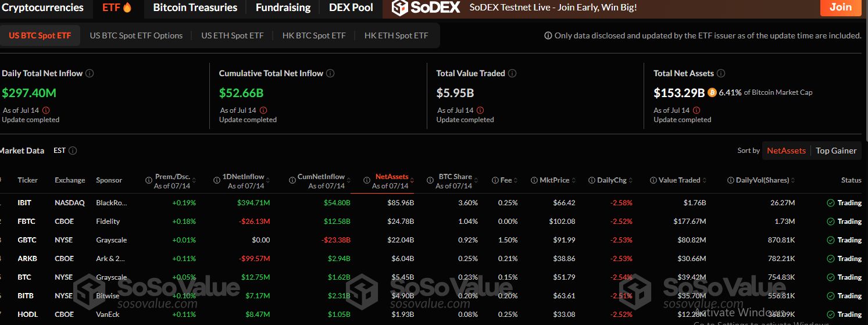
Task: Sort table by CumNetInflow arrows
Action: (x=349, y=181)
